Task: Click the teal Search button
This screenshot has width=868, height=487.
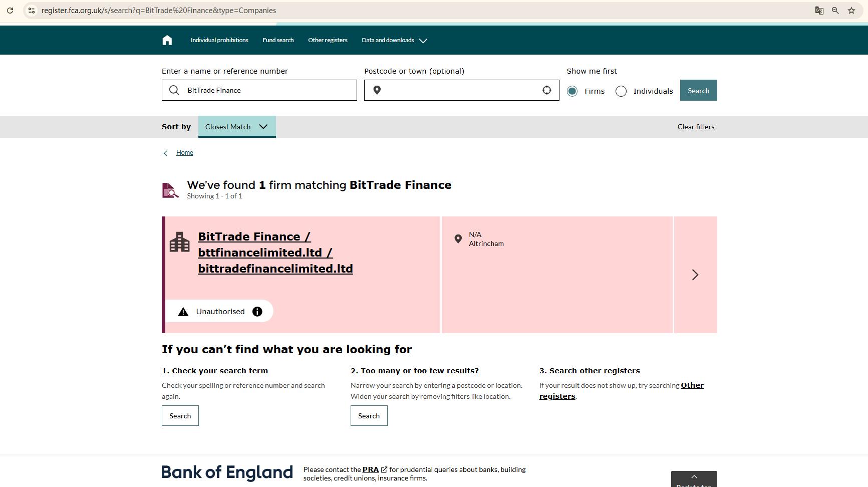Action: pyautogui.click(x=699, y=90)
